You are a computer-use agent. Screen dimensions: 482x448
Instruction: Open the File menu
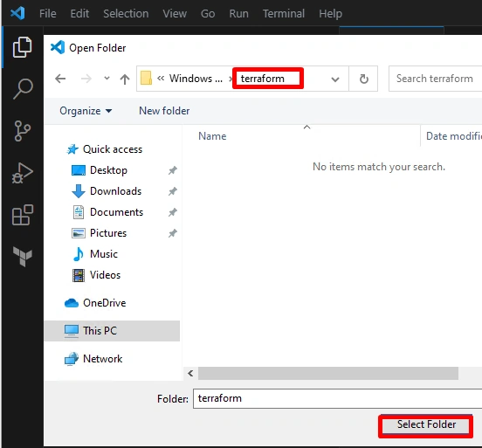[x=48, y=13]
